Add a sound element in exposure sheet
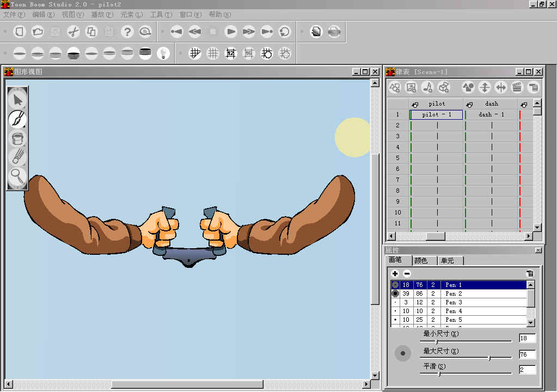The height and width of the screenshot is (392, 557). coord(427,87)
